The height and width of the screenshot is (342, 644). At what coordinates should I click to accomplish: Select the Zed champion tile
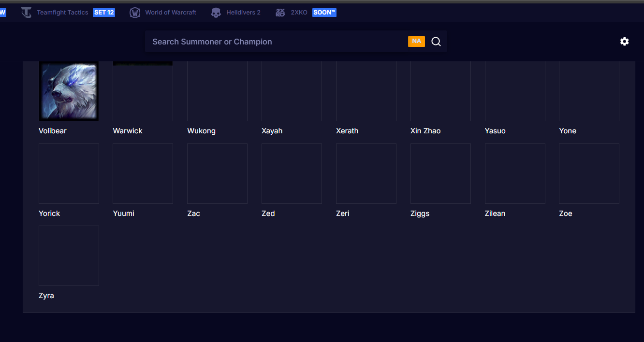click(x=292, y=173)
